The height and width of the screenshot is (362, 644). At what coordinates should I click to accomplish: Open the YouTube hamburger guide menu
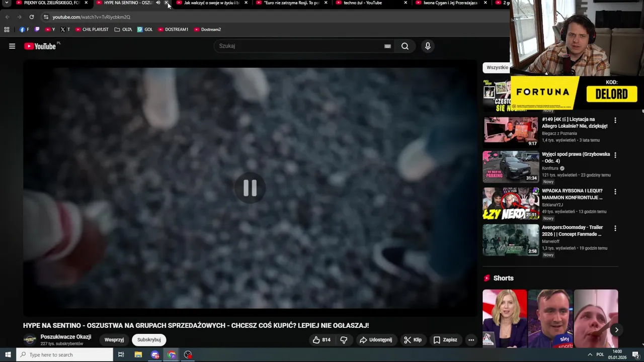click(x=12, y=46)
